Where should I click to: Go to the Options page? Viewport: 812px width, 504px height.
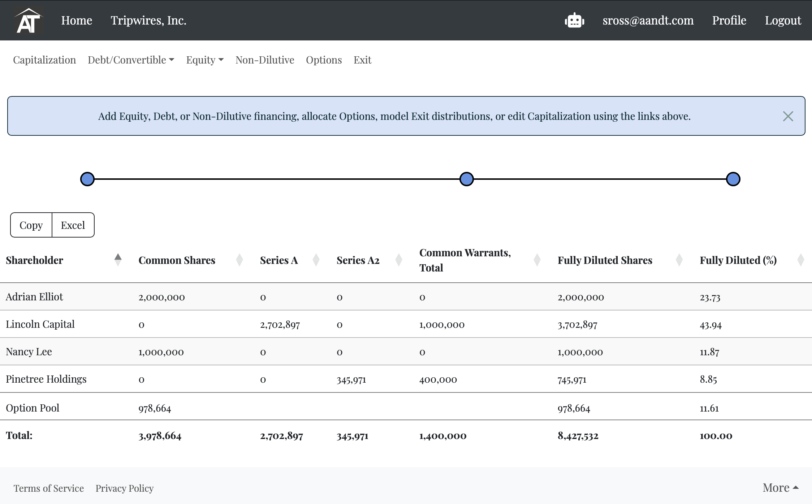tap(324, 60)
